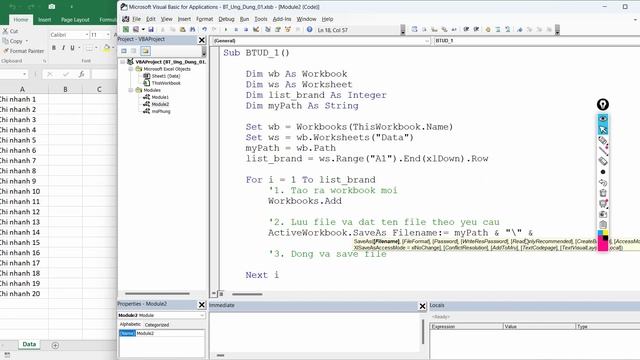Open the Run menu
640x360 pixels.
[244, 19]
